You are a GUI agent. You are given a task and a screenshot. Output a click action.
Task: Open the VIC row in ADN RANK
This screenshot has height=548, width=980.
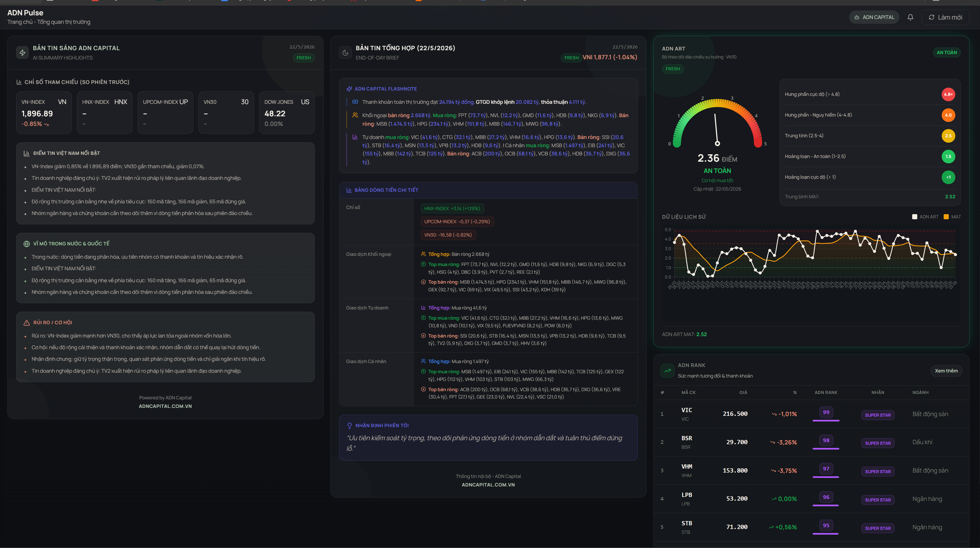tap(811, 414)
